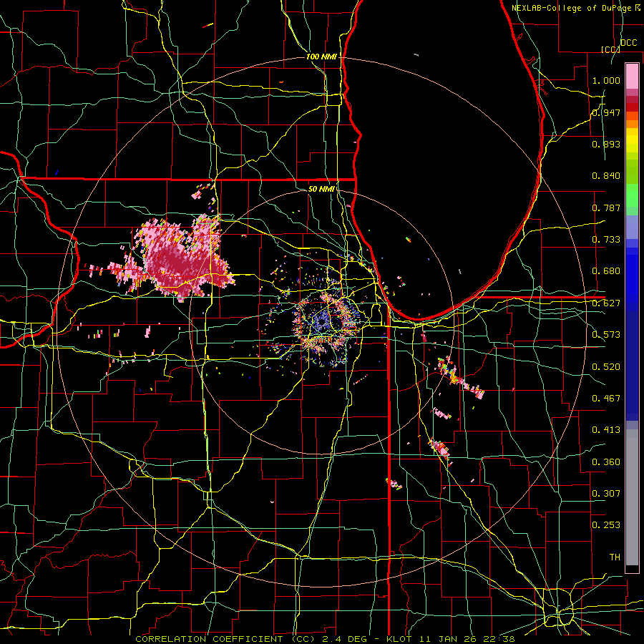
Task: Click the 22:38 timestamp
Action: [x=500, y=639]
